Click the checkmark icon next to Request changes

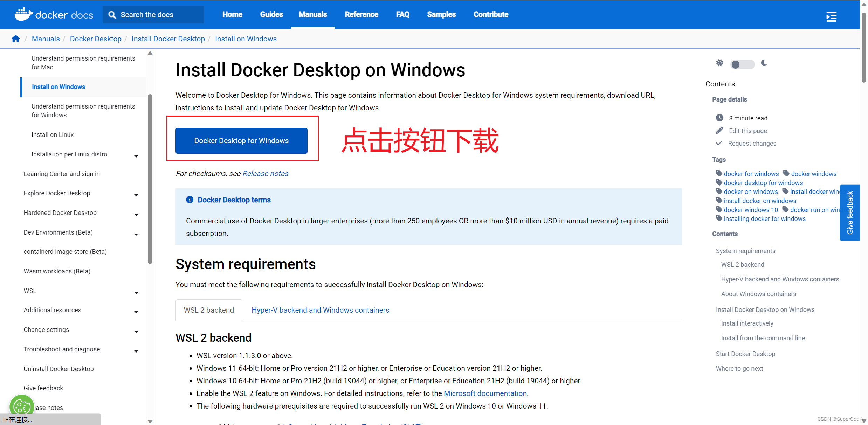pyautogui.click(x=719, y=143)
